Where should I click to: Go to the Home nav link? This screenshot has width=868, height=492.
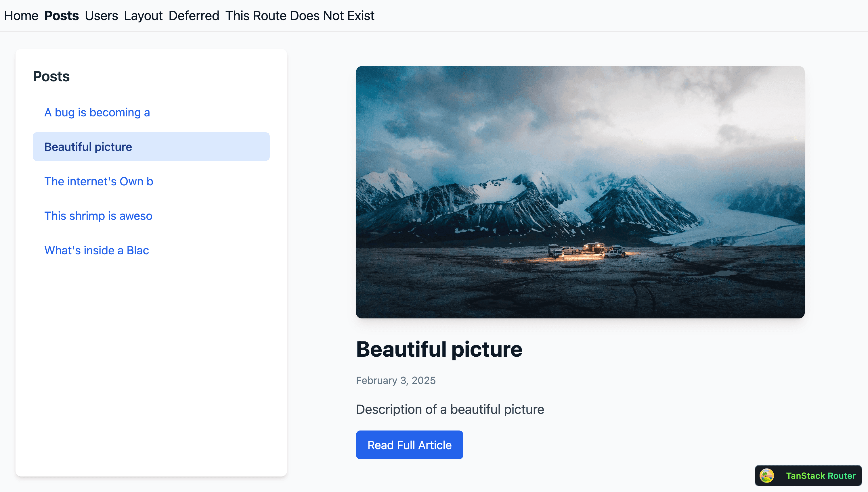point(21,16)
